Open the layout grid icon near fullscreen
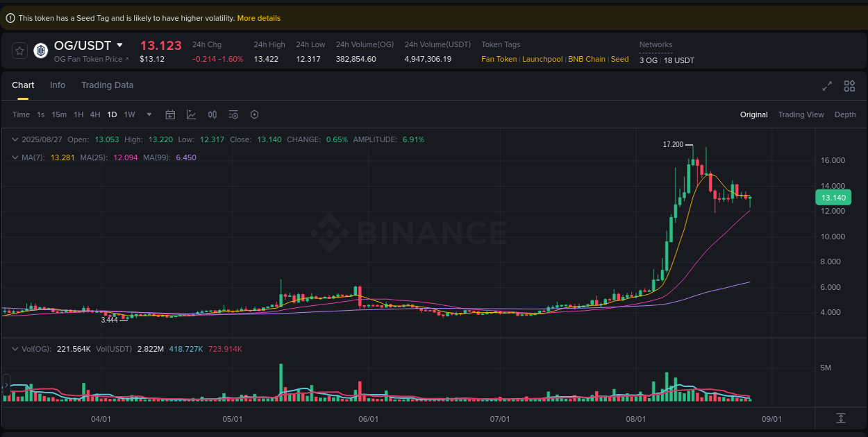Screen dimensions: 868x437 [849, 86]
